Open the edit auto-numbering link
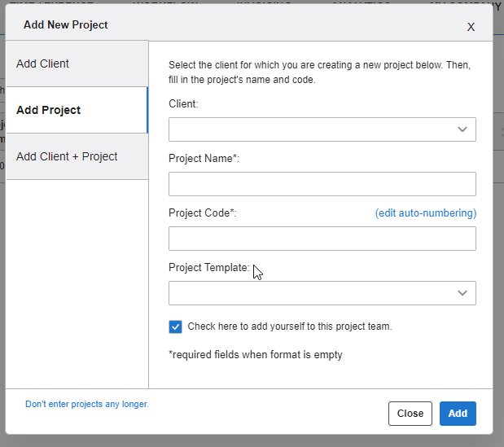This screenshot has height=447, width=504. click(425, 213)
